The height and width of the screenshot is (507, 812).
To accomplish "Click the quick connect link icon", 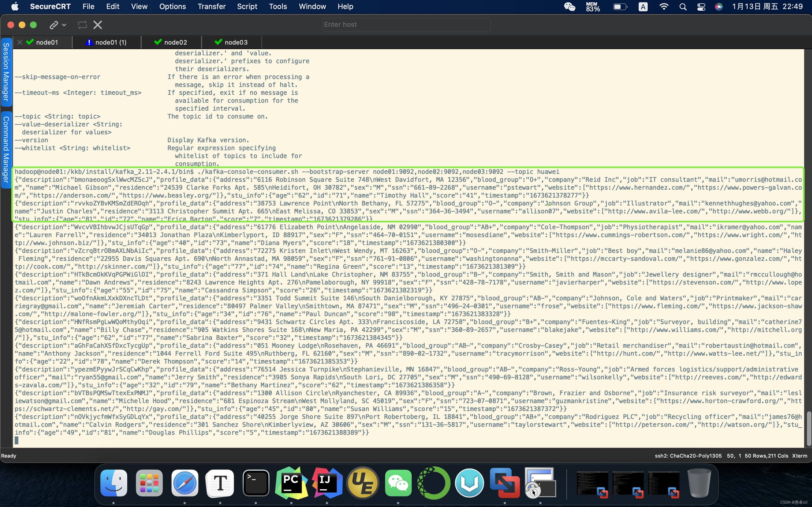I will (x=54, y=25).
